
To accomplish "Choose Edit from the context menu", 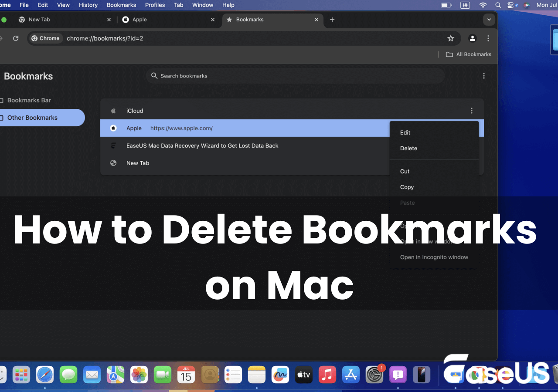I will click(x=405, y=132).
